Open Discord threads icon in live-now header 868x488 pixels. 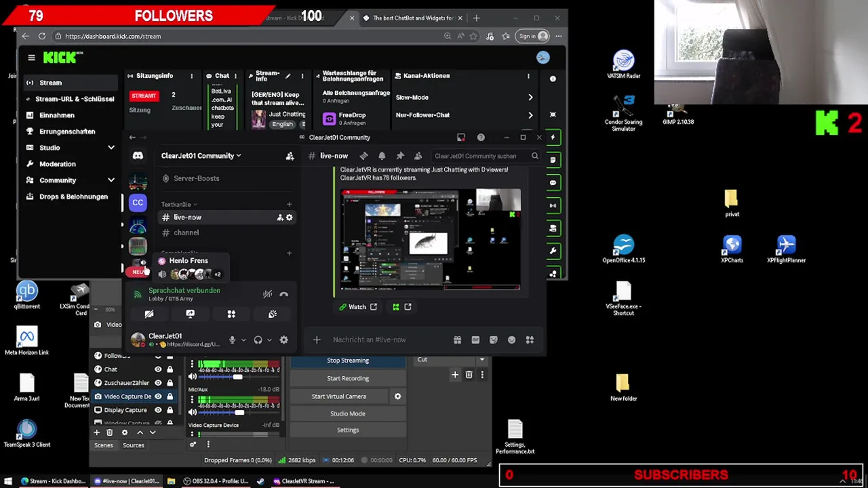[363, 156]
